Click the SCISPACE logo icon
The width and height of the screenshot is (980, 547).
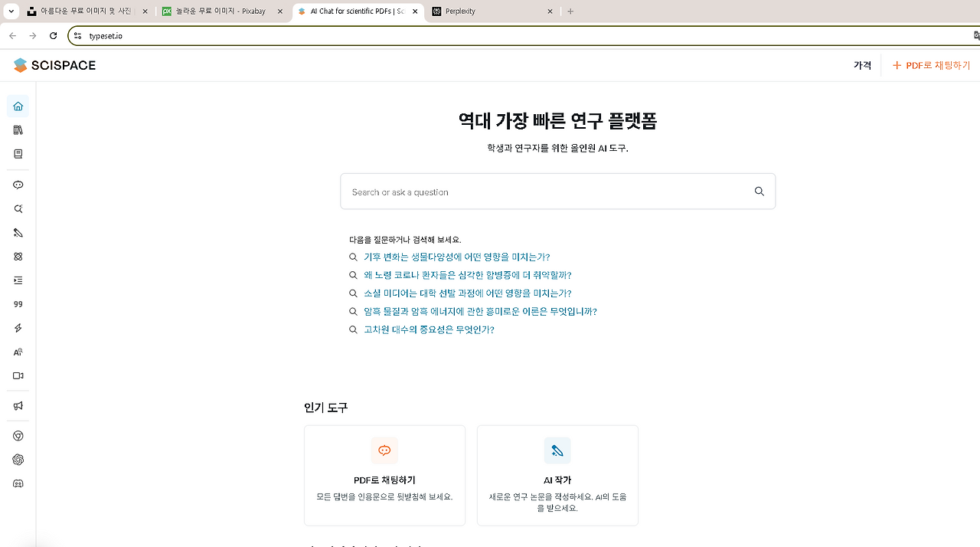(18, 65)
